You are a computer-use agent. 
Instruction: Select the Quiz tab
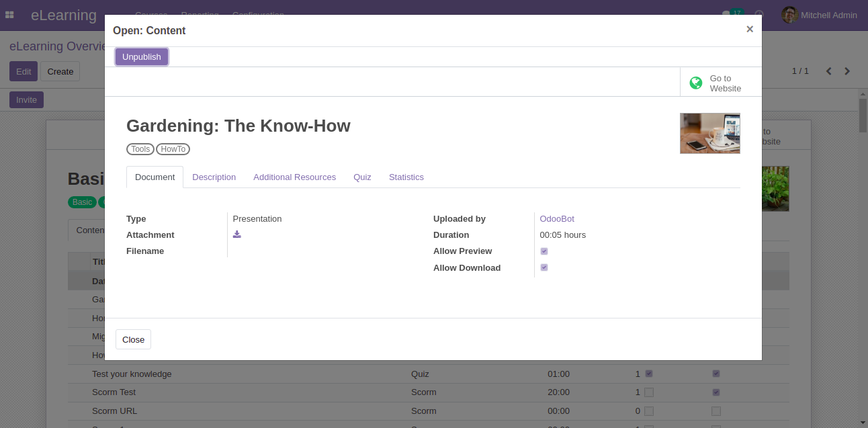coord(362,177)
